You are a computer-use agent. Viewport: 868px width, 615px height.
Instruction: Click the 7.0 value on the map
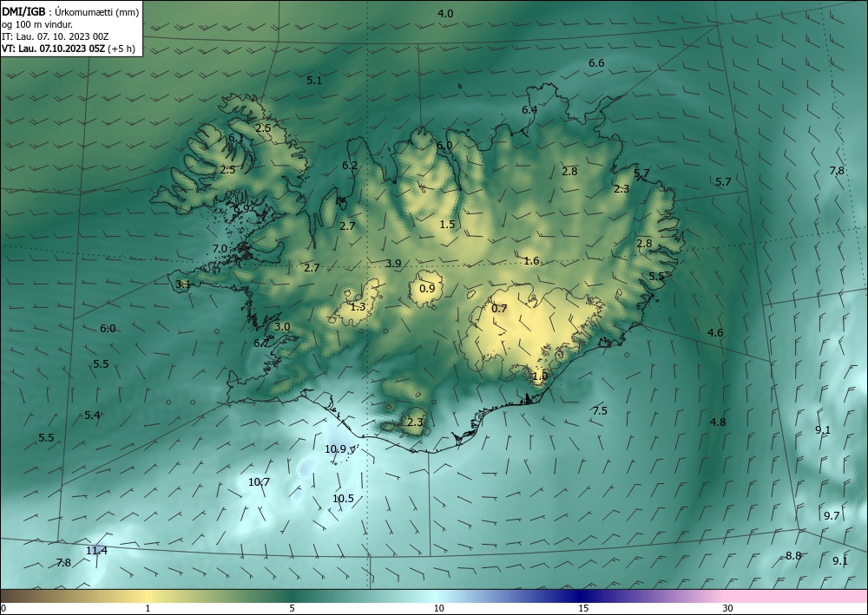point(220,249)
